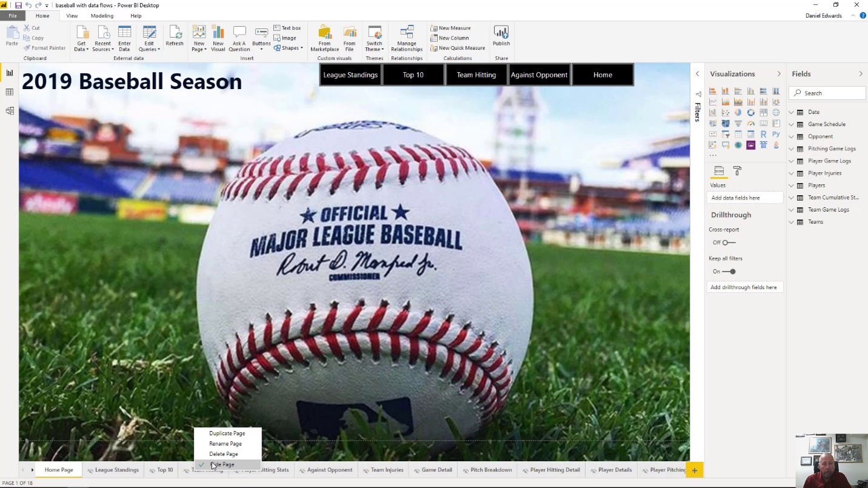The height and width of the screenshot is (488, 868).
Task: Click the Refresh data icon
Action: click(175, 36)
